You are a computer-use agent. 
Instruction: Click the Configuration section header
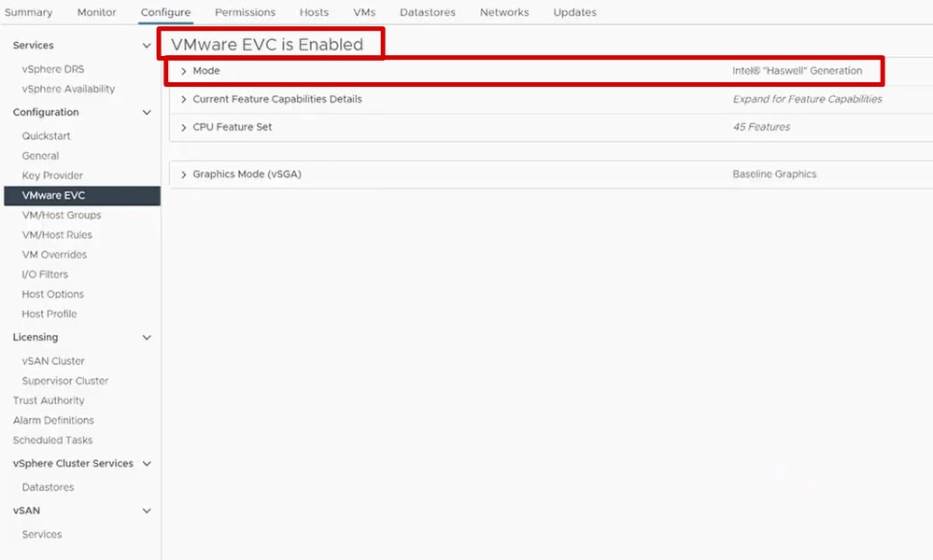pyautogui.click(x=46, y=112)
